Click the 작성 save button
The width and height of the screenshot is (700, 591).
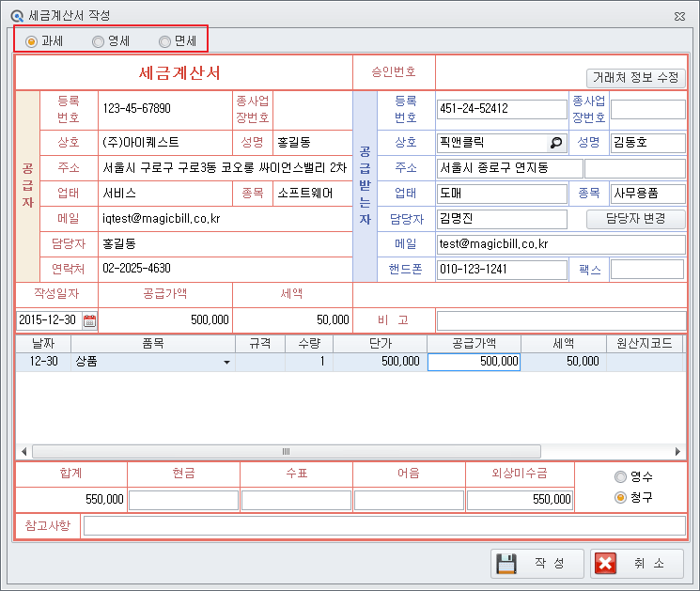click(537, 564)
